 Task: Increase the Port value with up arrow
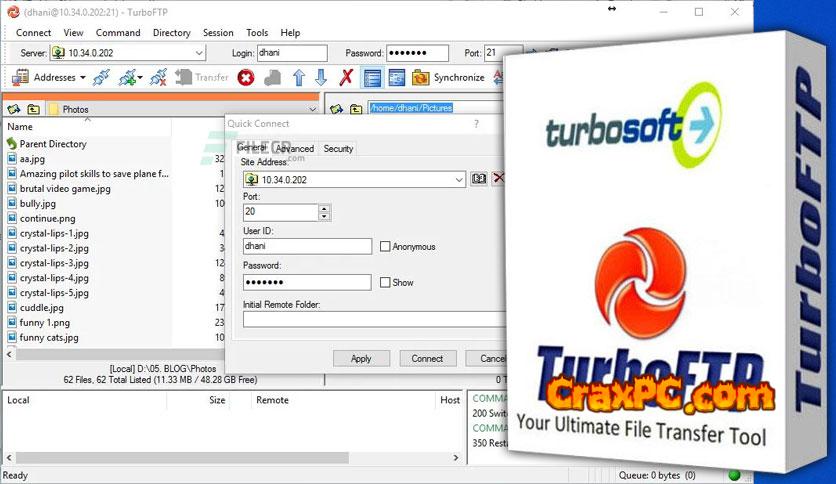point(324,208)
